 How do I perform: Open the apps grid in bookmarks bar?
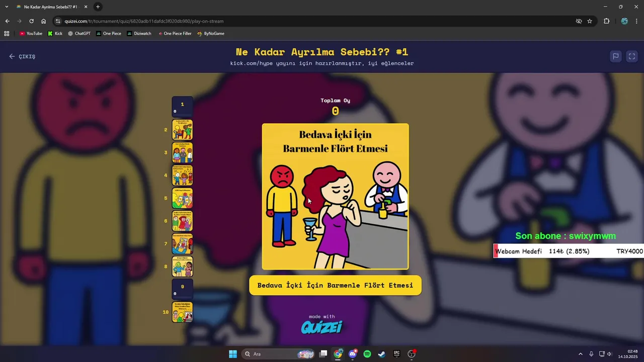pyautogui.click(x=7, y=33)
